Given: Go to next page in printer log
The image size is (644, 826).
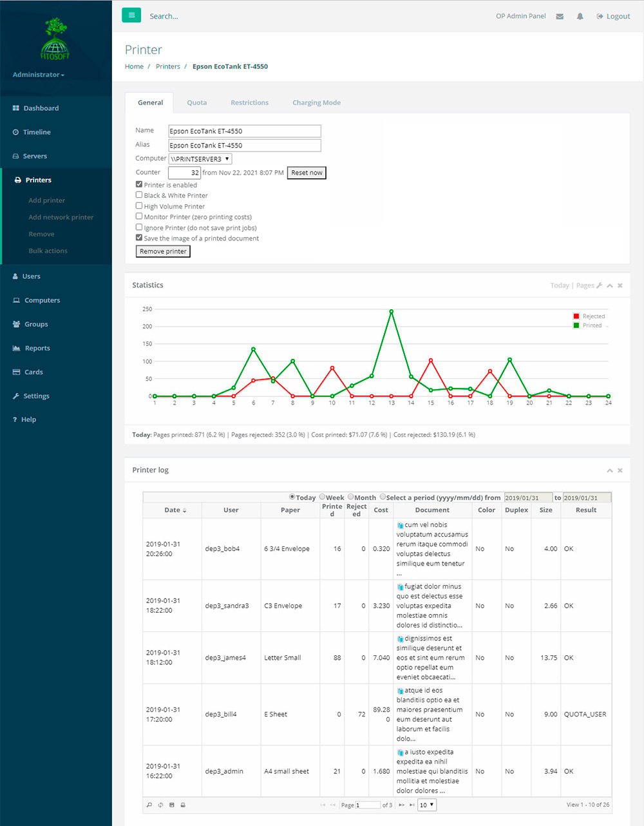Looking at the screenshot, I should (401, 805).
